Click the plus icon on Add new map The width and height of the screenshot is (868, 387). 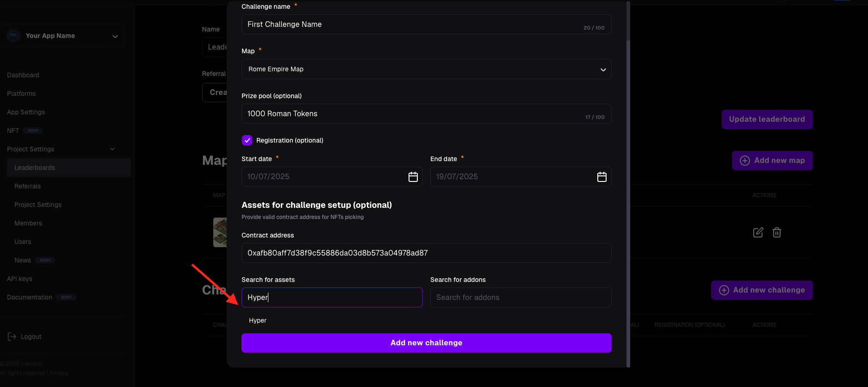coord(745,161)
